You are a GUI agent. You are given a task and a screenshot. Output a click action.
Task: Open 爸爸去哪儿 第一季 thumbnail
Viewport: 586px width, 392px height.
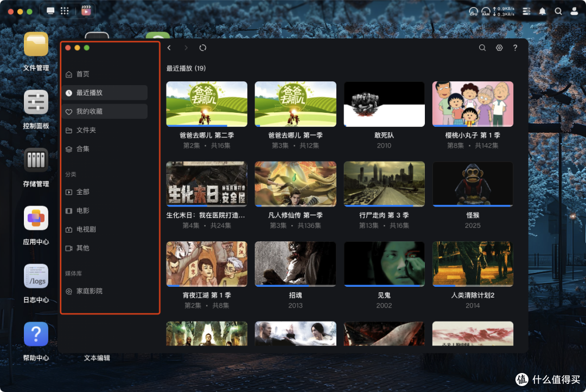point(295,104)
